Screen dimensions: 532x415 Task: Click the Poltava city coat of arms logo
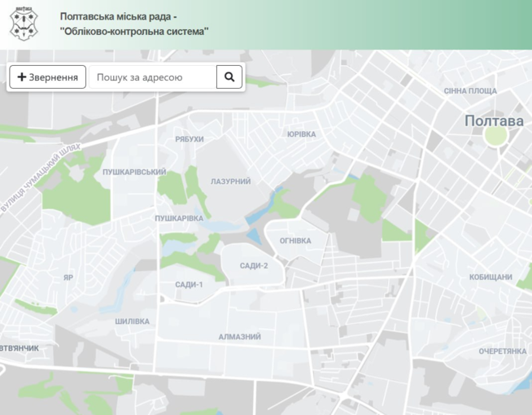point(24,24)
